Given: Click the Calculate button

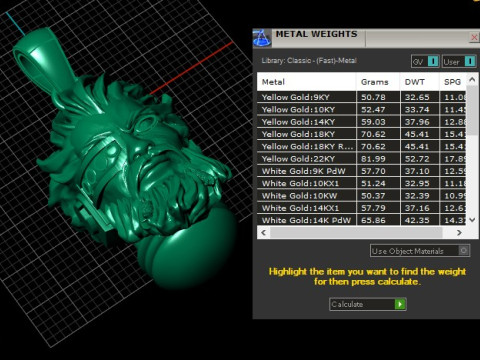Looking at the screenshot, I should click(x=368, y=304).
